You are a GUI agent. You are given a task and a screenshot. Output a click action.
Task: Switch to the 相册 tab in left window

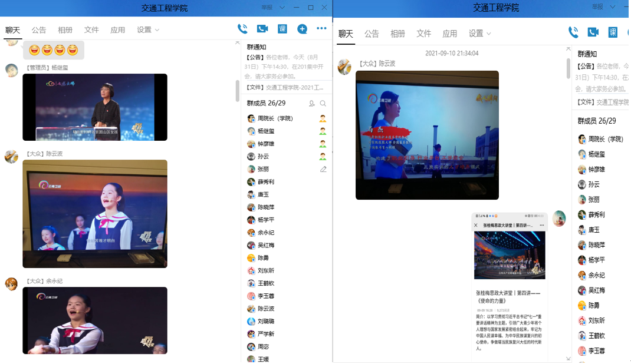point(65,29)
